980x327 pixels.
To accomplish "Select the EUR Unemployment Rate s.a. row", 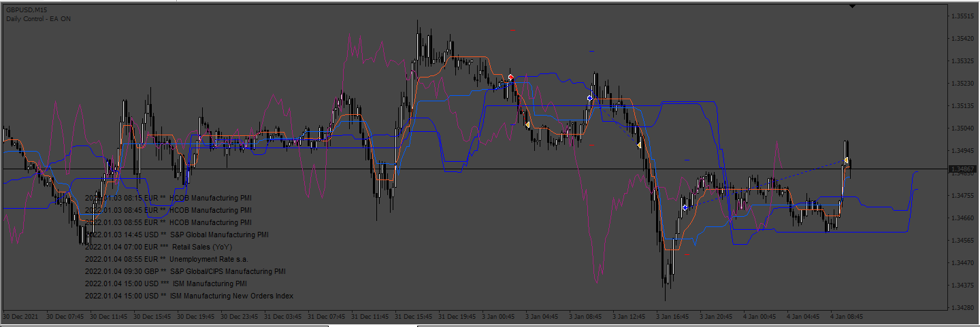I will 166,259.
